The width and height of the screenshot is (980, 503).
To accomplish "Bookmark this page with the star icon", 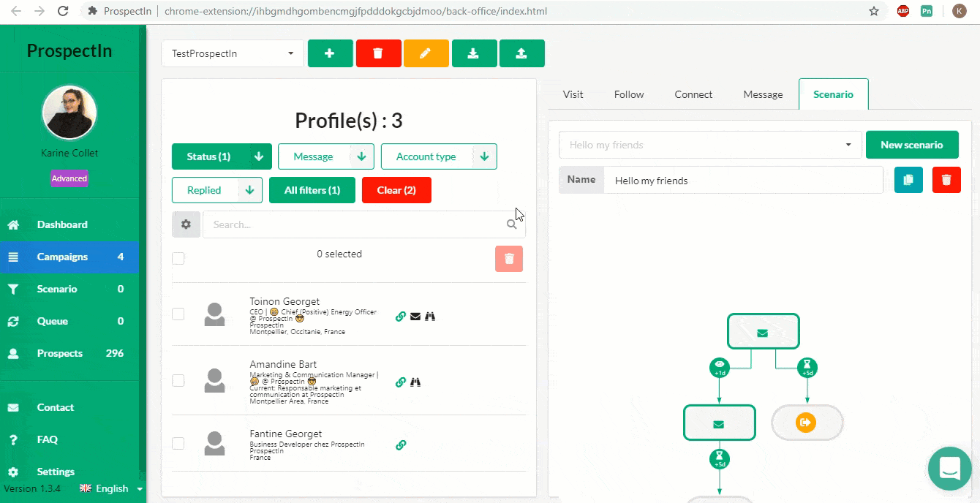I will point(874,11).
